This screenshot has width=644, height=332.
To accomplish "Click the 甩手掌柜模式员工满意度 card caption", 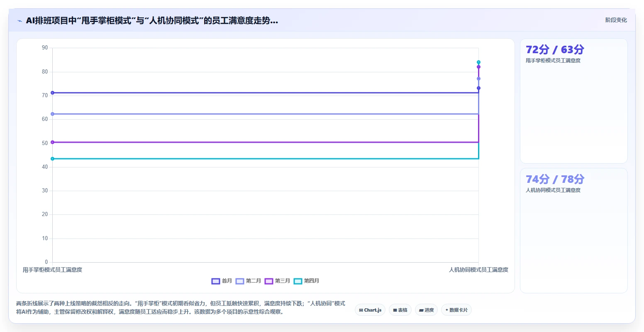I will point(553,61).
